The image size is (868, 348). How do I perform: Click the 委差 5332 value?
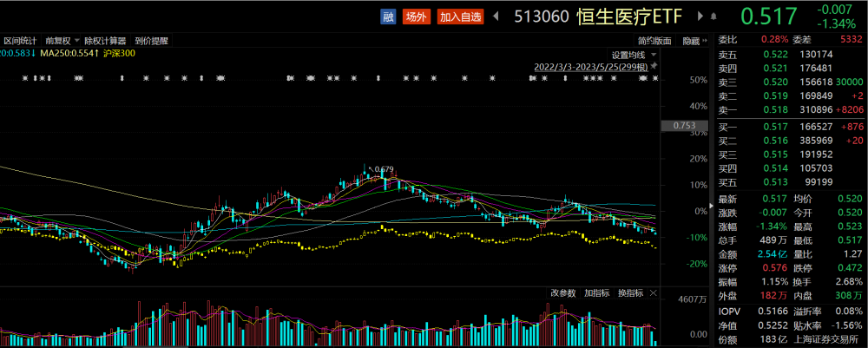pyautogui.click(x=851, y=39)
